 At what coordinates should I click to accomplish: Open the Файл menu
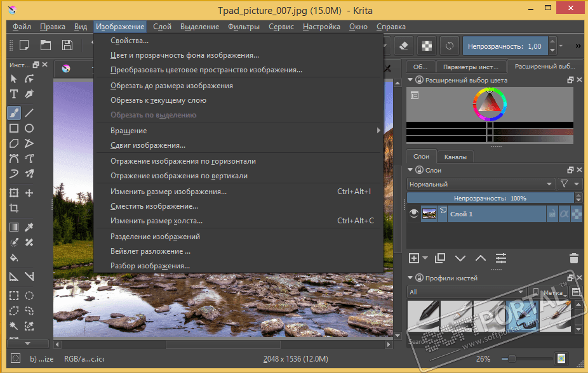(22, 27)
